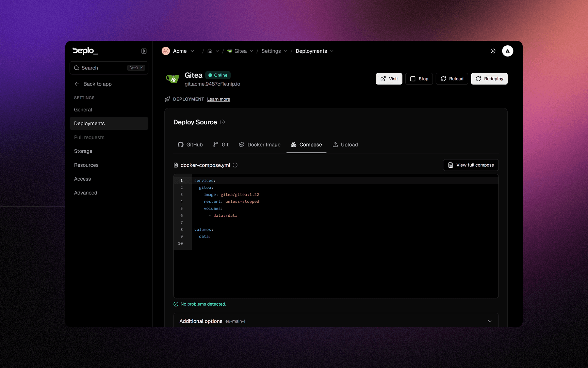Reload the Gitea app
Image resolution: width=588 pixels, height=368 pixels.
click(452, 79)
